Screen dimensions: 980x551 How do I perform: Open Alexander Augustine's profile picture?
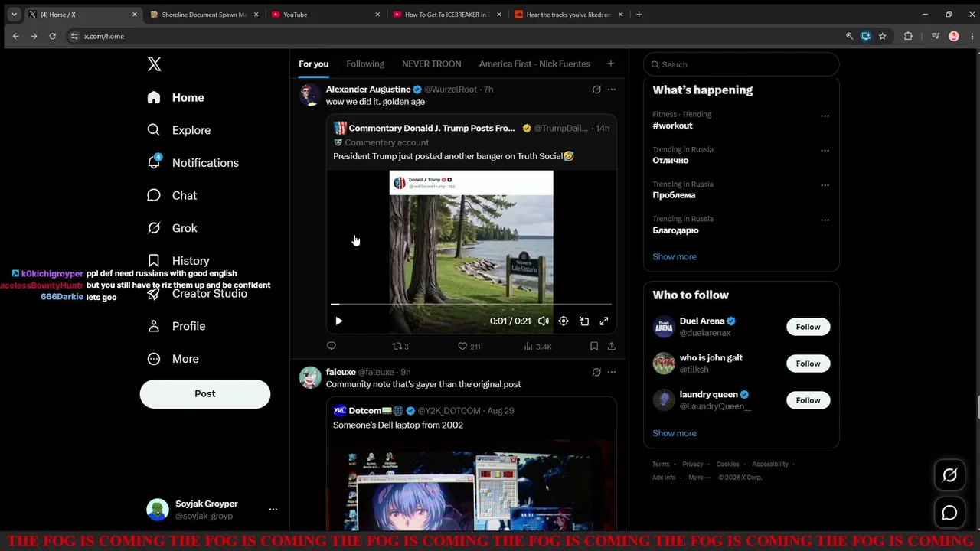coord(310,96)
